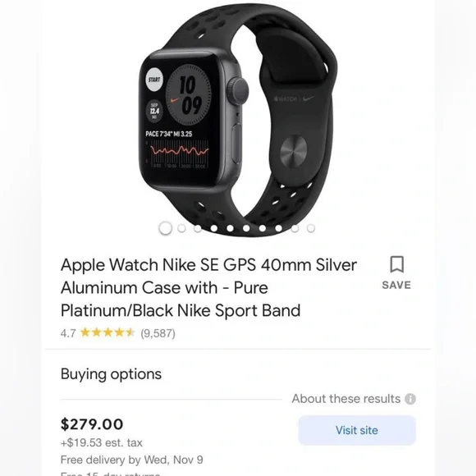Select the Apple Watch Nike SE product title
Image resolution: width=476 pixels, height=476 pixels.
click(x=208, y=288)
